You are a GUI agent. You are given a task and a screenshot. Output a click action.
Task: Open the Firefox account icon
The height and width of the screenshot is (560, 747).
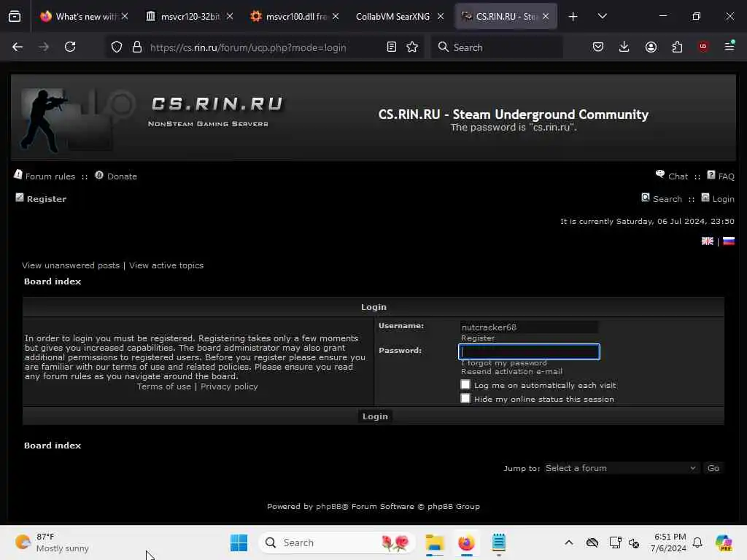651,47
